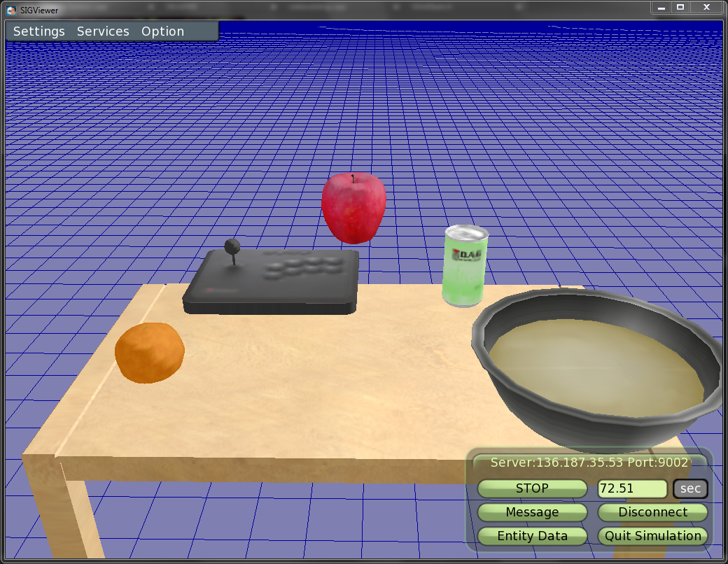The image size is (728, 564).
Task: Maximize the SIGViewer window
Action: point(680,7)
